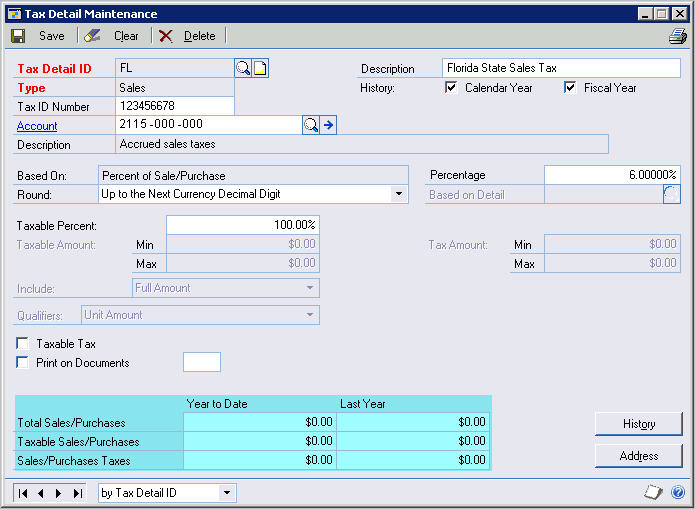Click the Clear toolbar label
Viewport: 695px width, 509px height.
pos(126,36)
